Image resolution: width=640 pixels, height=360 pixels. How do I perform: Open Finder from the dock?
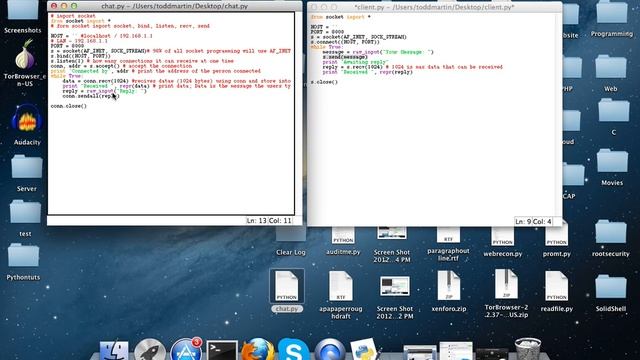114,350
